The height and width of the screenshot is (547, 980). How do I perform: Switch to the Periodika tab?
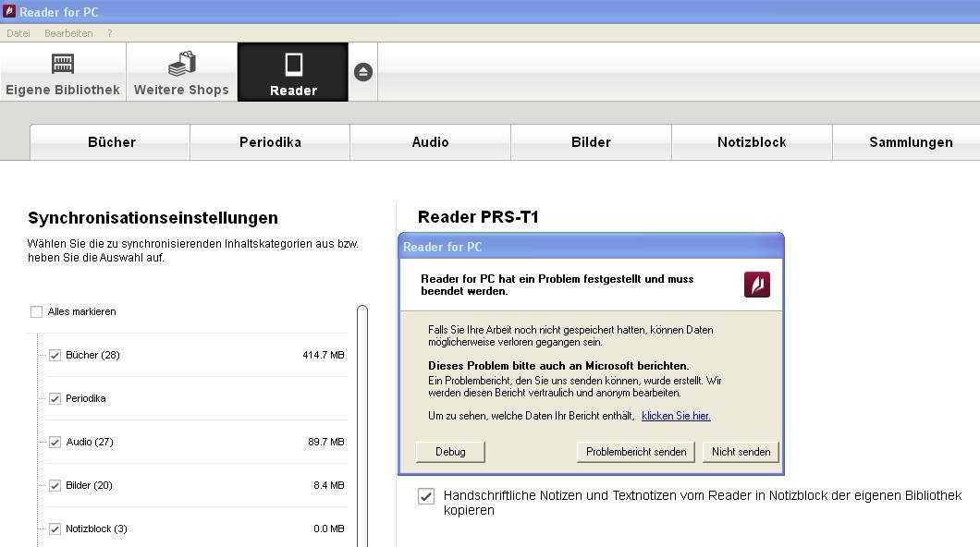[270, 142]
